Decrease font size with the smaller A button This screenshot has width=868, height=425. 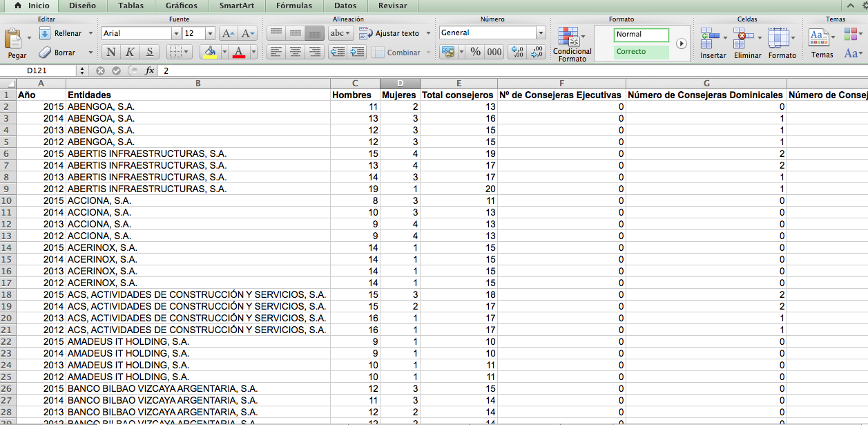(x=248, y=33)
